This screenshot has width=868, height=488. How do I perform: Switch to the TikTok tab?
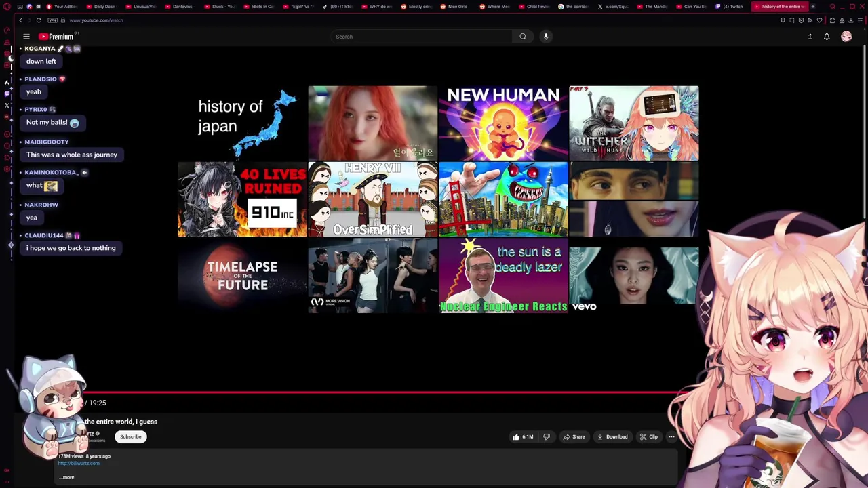coord(339,7)
